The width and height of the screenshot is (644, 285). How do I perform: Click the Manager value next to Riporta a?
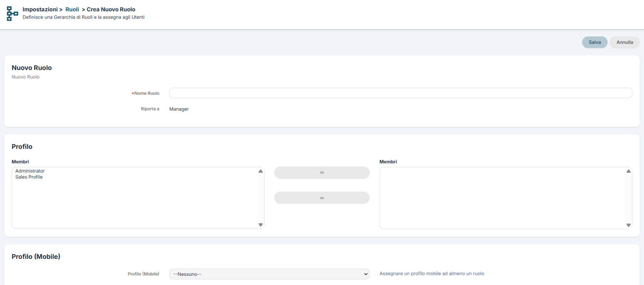pos(179,109)
